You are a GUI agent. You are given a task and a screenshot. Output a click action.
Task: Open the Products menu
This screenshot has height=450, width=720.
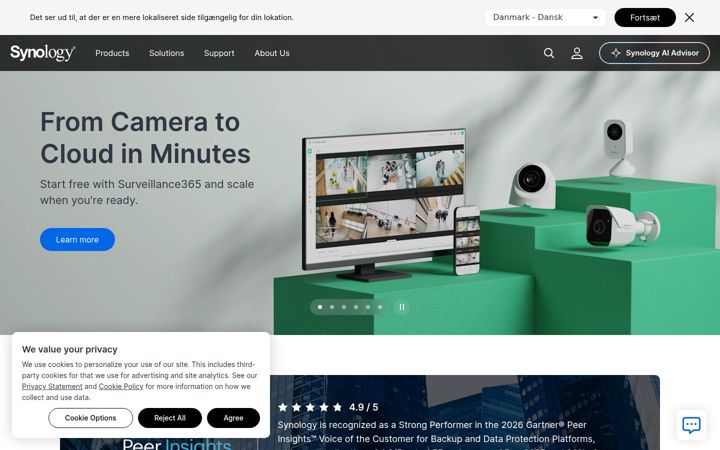pos(112,53)
